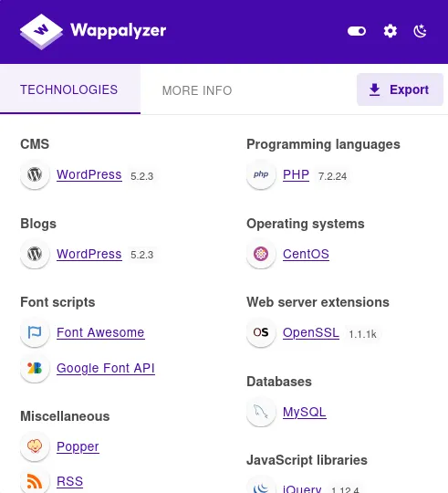Switch to the More Info tab

click(x=197, y=90)
